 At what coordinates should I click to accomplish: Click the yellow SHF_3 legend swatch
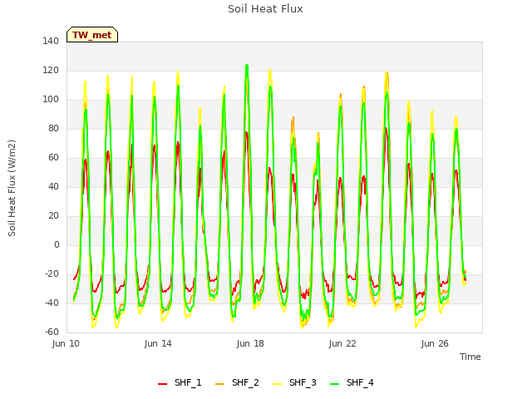coord(277,384)
